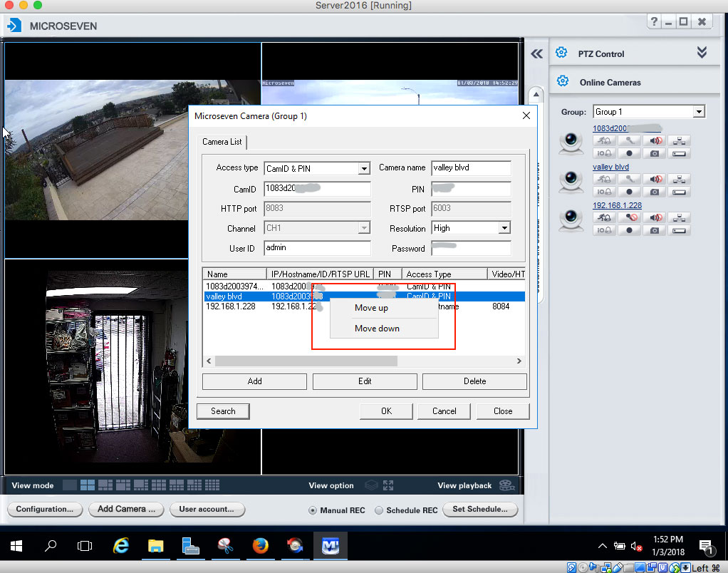Open the Set Schedule button
Screen dimensions: 728x573
480,509
